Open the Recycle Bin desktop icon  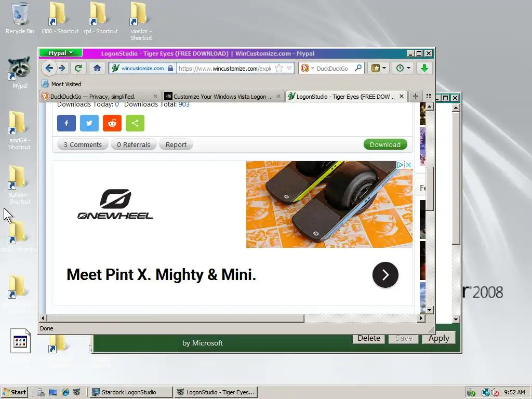tap(20, 19)
